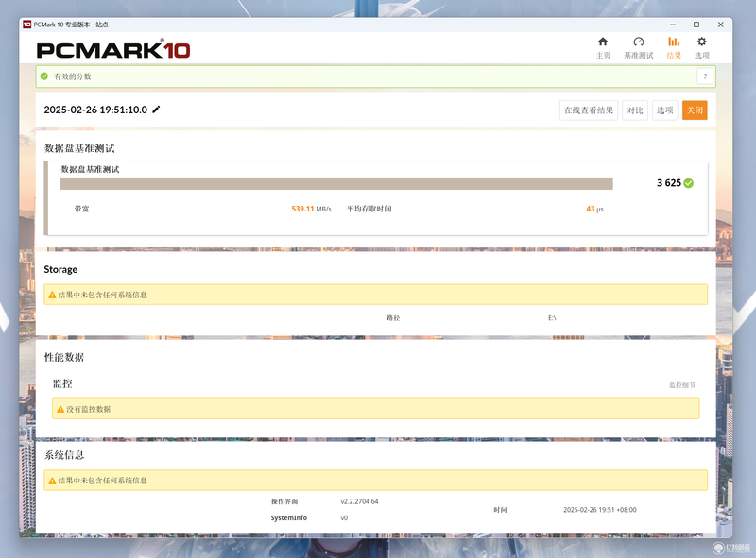This screenshot has width=756, height=558.
Task: Click the 2025-02-26 19:51 +08:00 time value
Action: (x=600, y=510)
